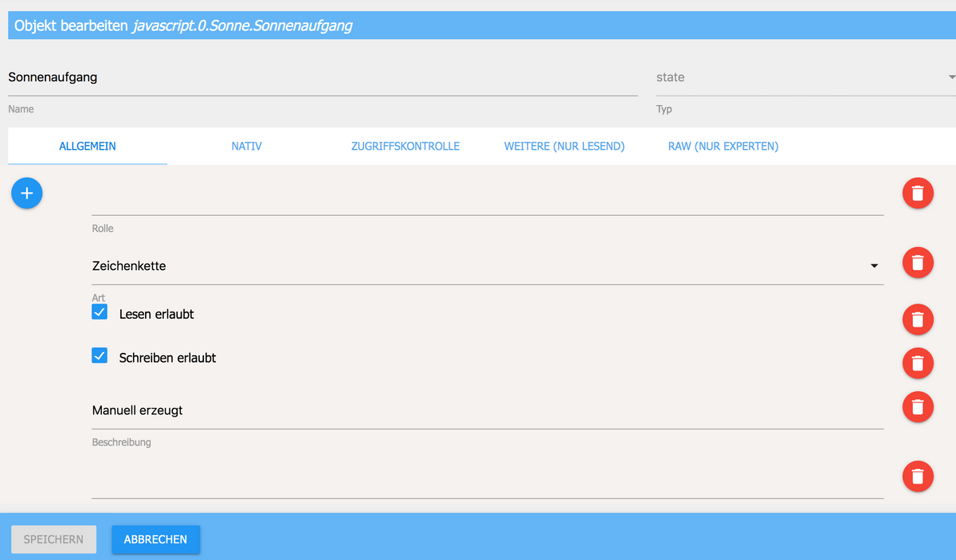This screenshot has height=560, width=956.
Task: Click the empty input field below Beschreibung
Action: click(x=488, y=480)
